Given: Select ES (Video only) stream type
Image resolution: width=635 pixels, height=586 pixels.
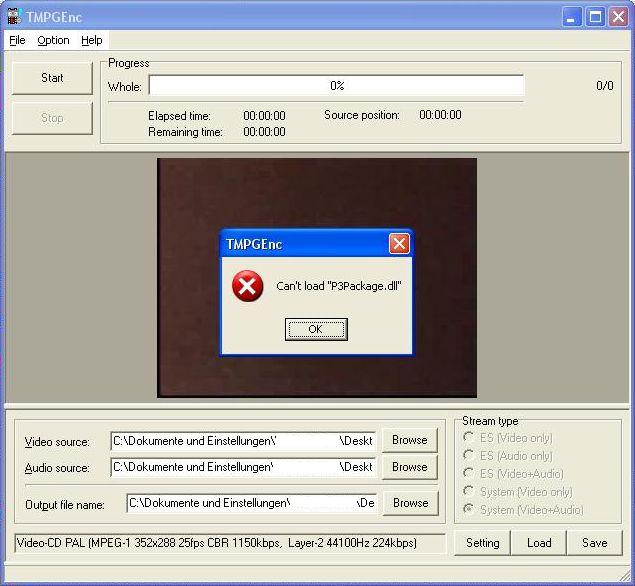Looking at the screenshot, I should click(507, 438).
